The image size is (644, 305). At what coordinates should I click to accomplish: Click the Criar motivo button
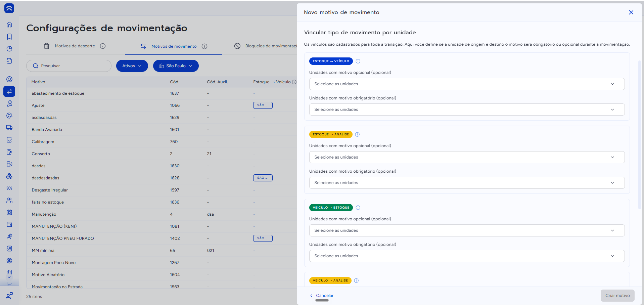pos(617,296)
